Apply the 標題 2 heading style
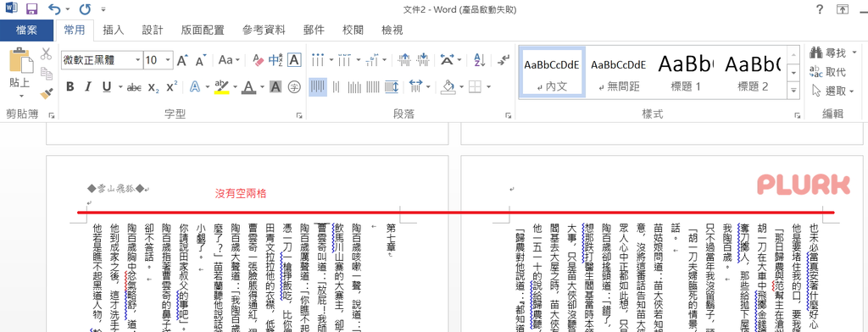This screenshot has height=332, width=868. [x=752, y=73]
